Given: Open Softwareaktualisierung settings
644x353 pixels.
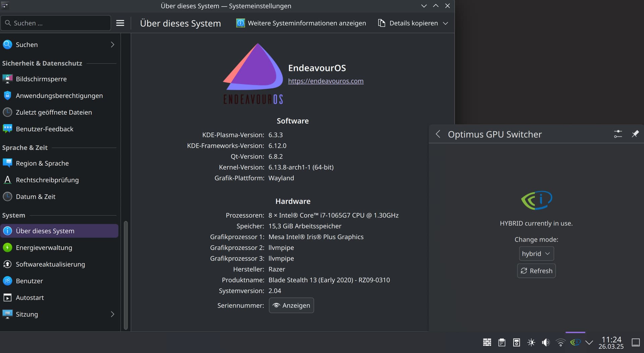Looking at the screenshot, I should [59, 264].
